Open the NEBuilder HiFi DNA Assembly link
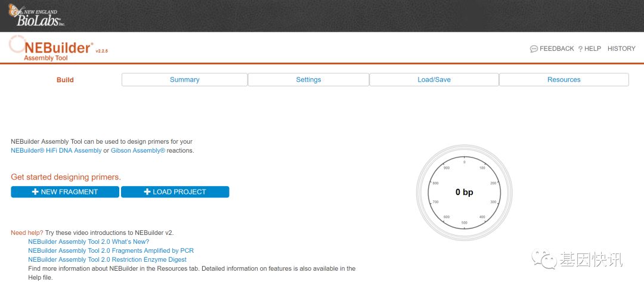This screenshot has height=288, width=644. coord(56,150)
